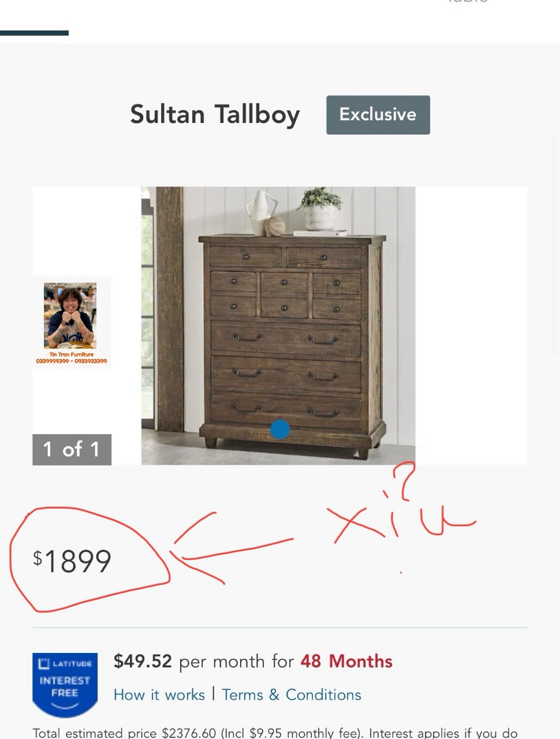560x739 pixels.
Task: Click the 48 Months text in red
Action: coord(346,661)
